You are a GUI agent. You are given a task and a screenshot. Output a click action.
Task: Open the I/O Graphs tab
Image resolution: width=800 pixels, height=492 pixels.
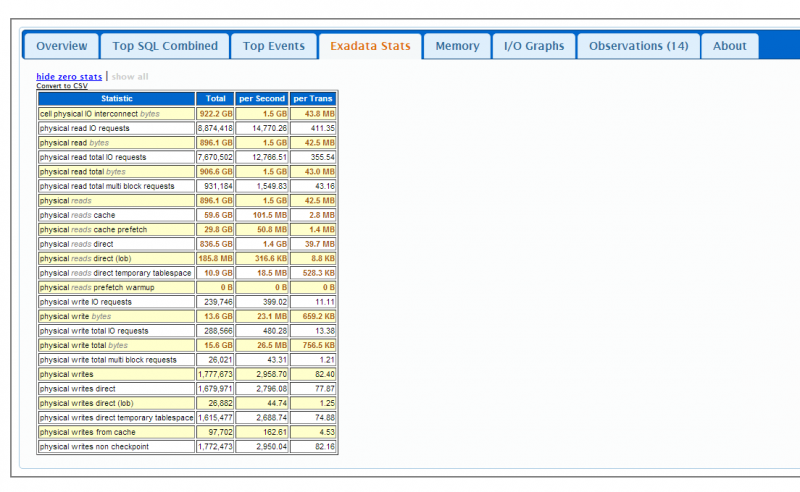point(534,46)
